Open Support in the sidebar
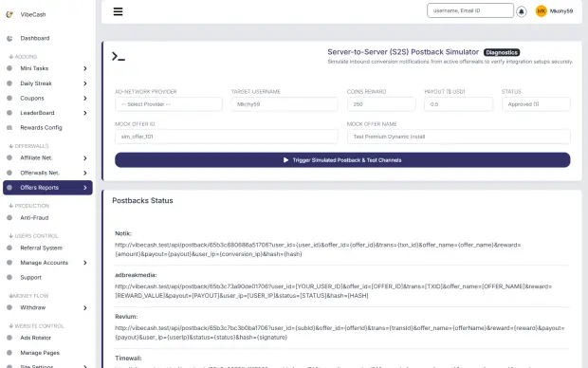Viewport: 588px width, 368px height. [x=30, y=277]
